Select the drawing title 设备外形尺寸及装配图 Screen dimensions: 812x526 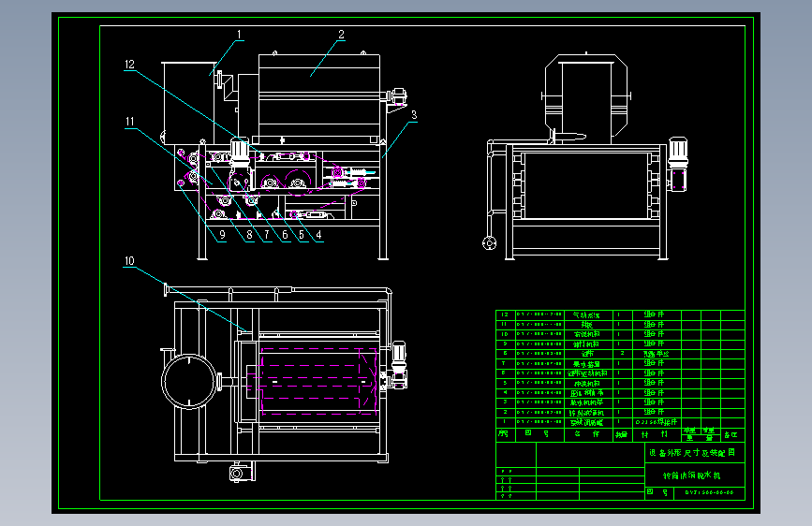(x=692, y=452)
